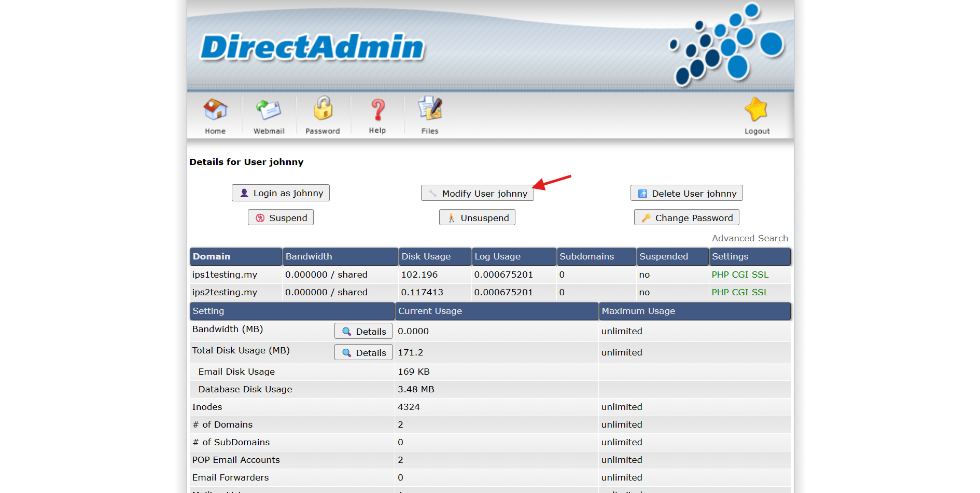This screenshot has width=980, height=493.
Task: Open the Home icon in the toolbar
Action: click(215, 116)
